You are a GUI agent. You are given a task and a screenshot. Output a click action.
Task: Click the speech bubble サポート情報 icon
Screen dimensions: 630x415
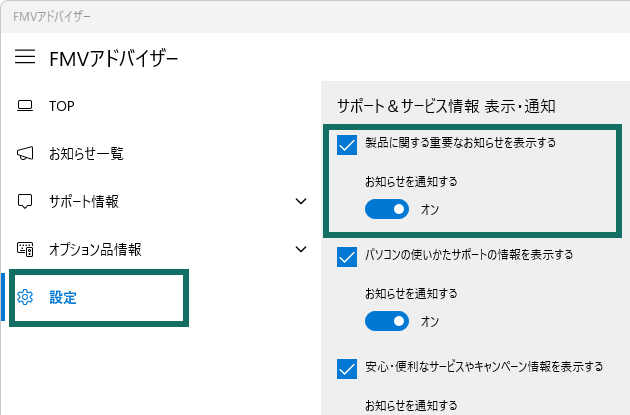[x=26, y=201]
